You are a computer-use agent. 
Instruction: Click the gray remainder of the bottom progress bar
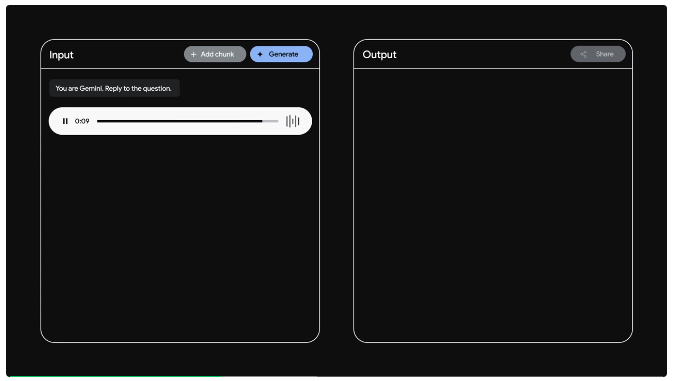tap(444, 377)
